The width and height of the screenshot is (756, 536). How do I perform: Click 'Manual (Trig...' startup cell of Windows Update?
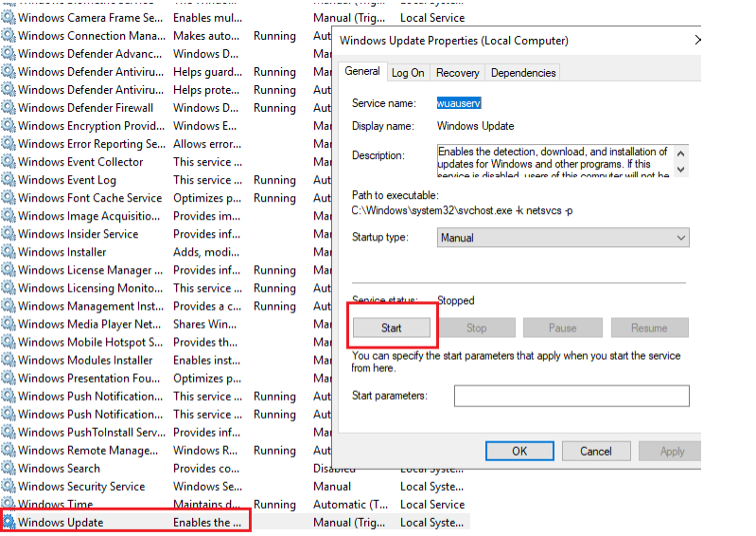[x=349, y=522]
